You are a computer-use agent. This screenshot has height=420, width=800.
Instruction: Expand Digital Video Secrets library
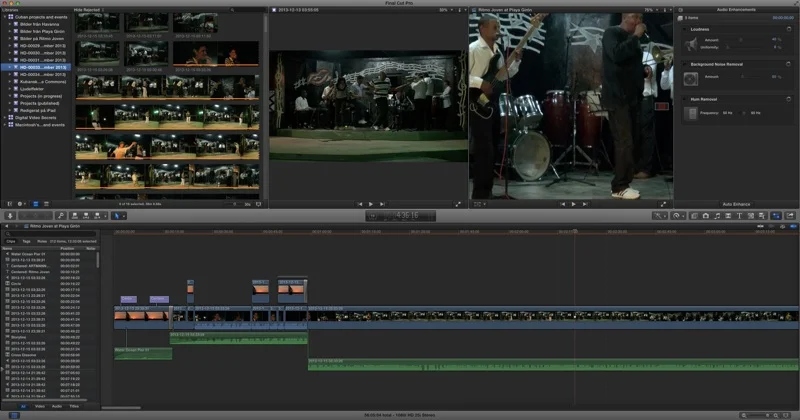tap(5, 117)
